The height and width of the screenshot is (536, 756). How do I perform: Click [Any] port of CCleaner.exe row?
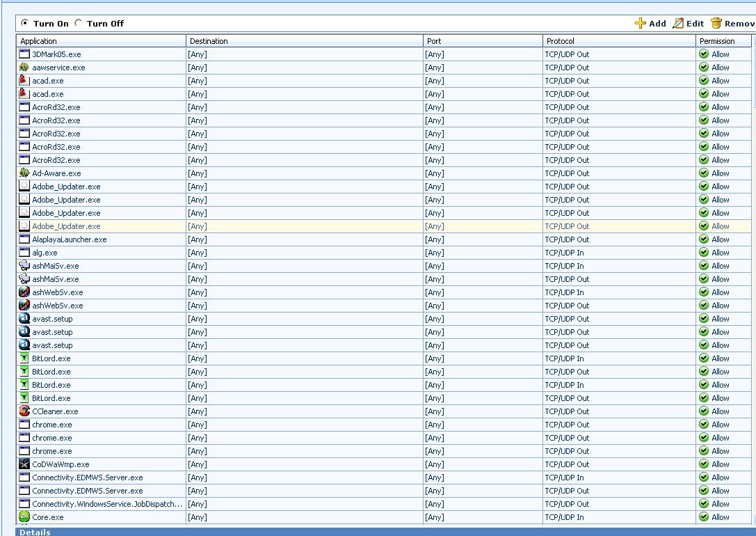[435, 411]
